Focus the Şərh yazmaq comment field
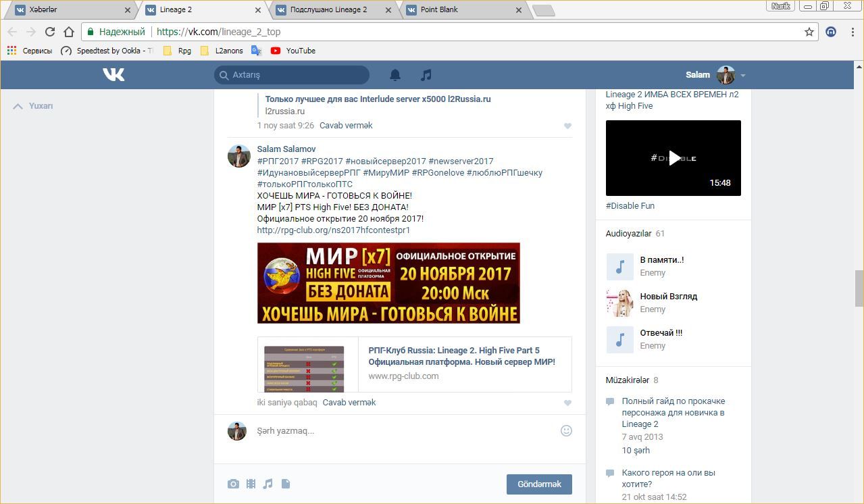The width and height of the screenshot is (864, 504). coord(405,431)
